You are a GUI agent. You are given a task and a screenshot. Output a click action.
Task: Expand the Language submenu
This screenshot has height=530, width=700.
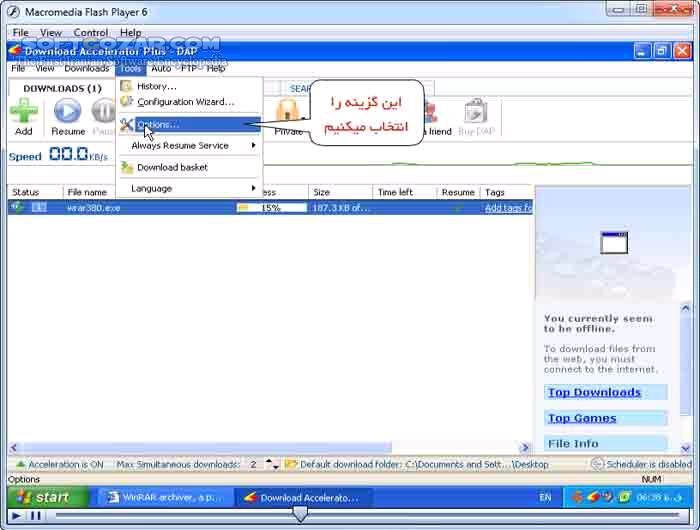(190, 188)
